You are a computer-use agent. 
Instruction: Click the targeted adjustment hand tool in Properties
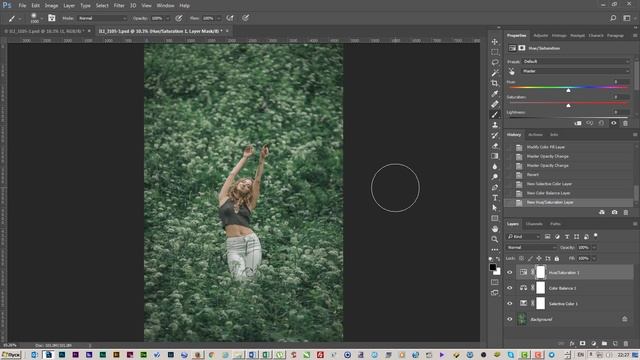click(x=512, y=71)
